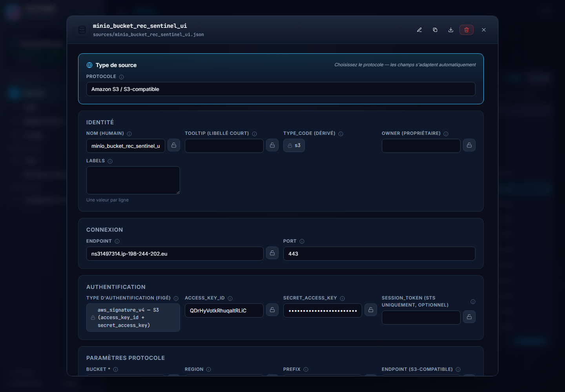Click the Session_token input field
Image resolution: width=565 pixels, height=392 pixels.
click(421, 318)
